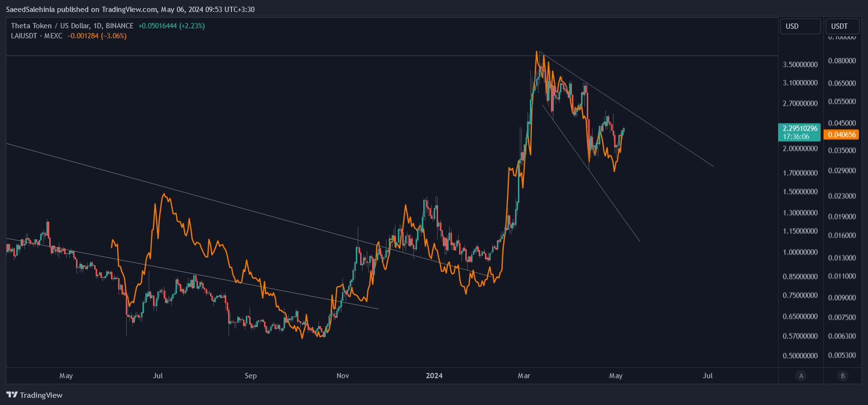
Task: Click the 0.080000 USDT axis value
Action: pos(842,61)
